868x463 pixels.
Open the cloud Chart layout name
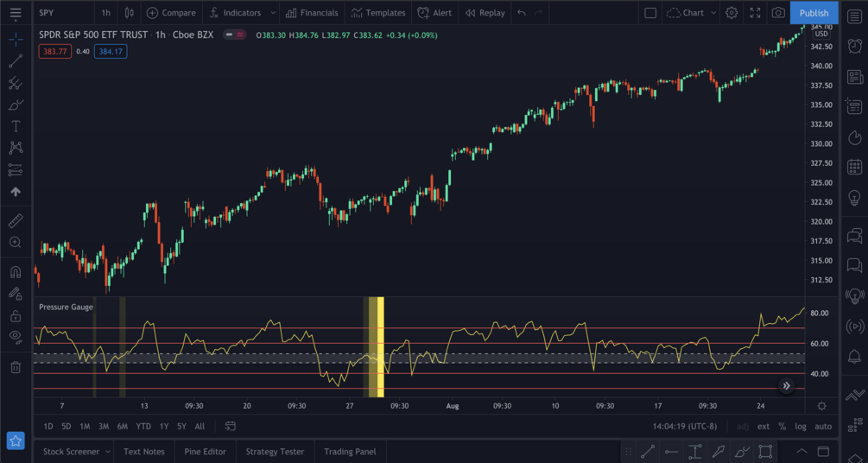[685, 13]
